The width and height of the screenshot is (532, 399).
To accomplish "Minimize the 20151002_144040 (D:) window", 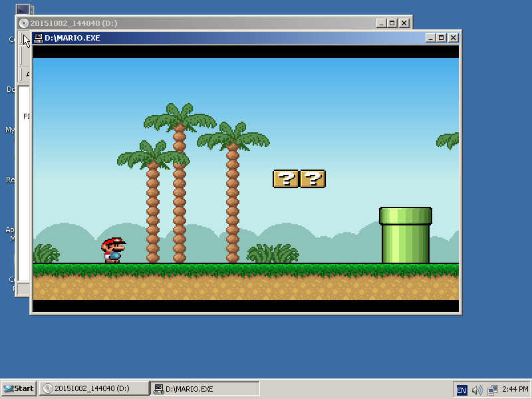I will point(381,23).
